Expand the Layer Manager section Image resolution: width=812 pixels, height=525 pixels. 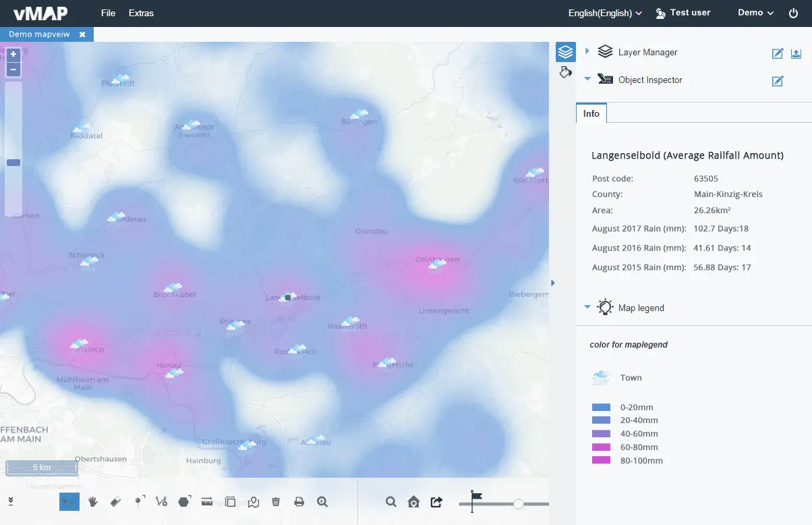[587, 51]
